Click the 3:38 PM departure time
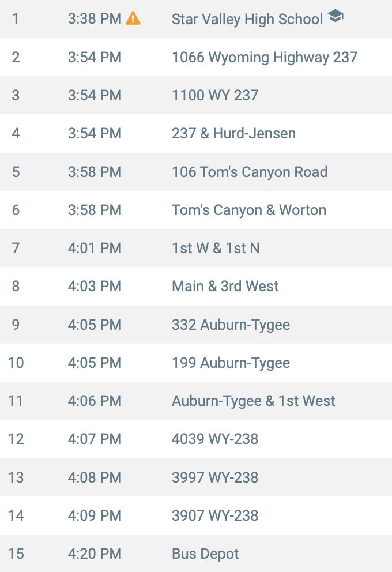 95,18
